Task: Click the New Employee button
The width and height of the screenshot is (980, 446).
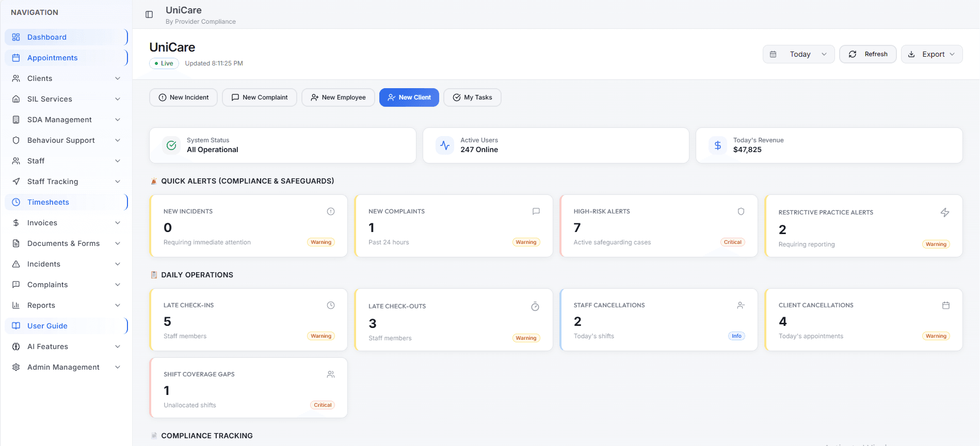Action: coord(338,97)
